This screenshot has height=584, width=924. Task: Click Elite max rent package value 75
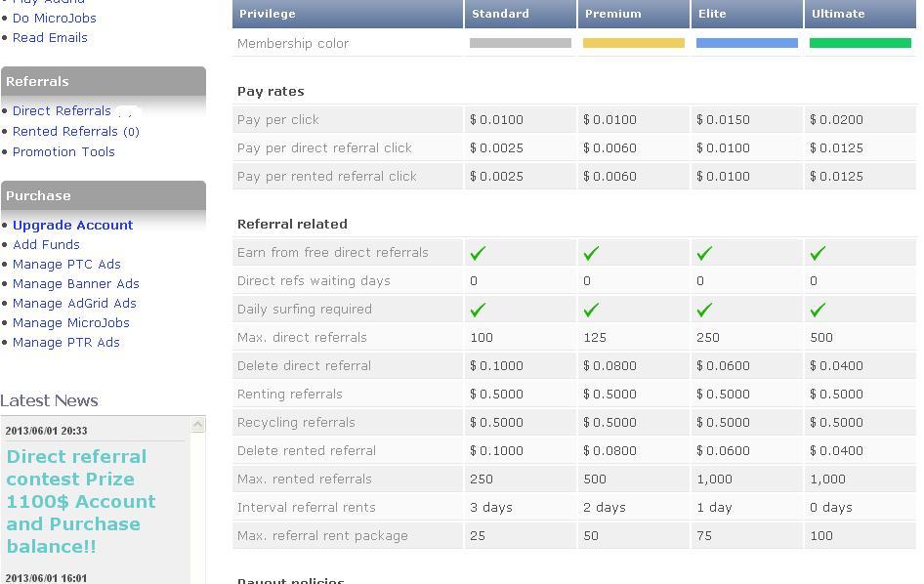click(x=704, y=535)
